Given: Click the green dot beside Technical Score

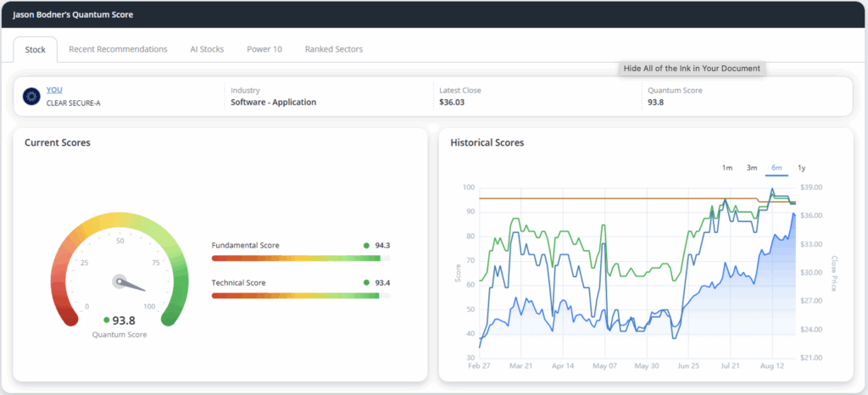Looking at the screenshot, I should (x=366, y=283).
